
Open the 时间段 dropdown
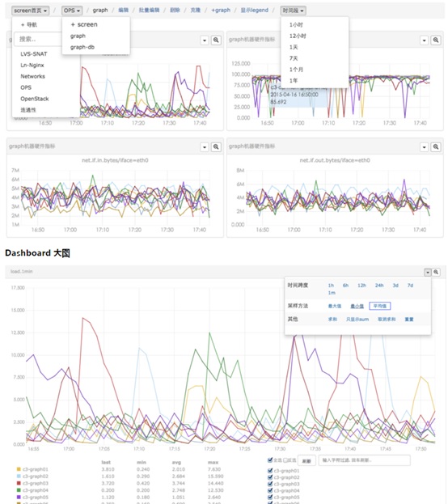pyautogui.click(x=293, y=11)
